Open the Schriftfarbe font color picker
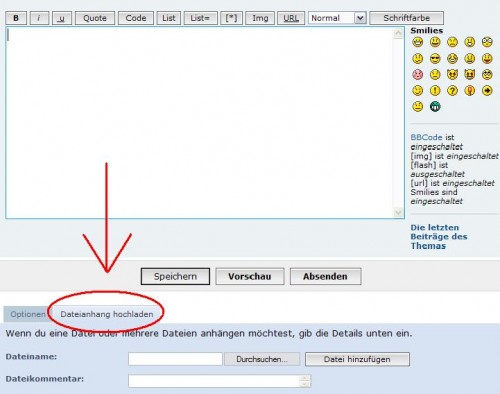Image resolution: width=500 pixels, height=394 pixels. tap(406, 18)
